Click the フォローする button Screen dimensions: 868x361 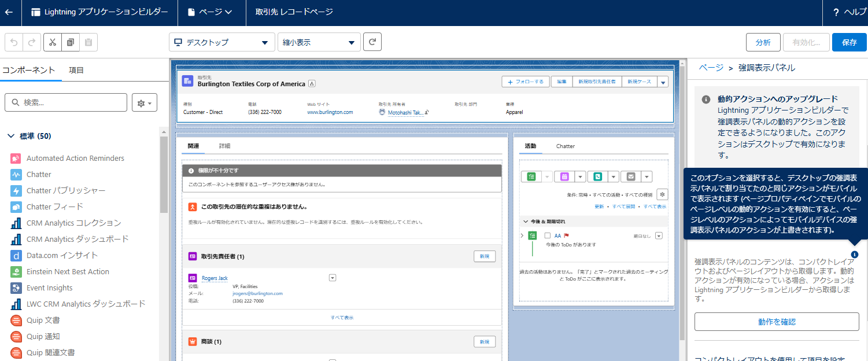coord(525,82)
